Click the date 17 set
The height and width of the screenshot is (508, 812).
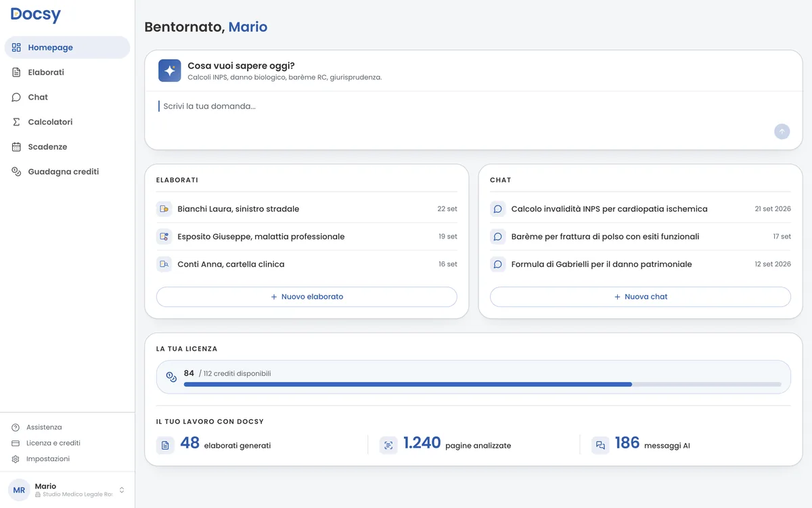click(x=782, y=236)
